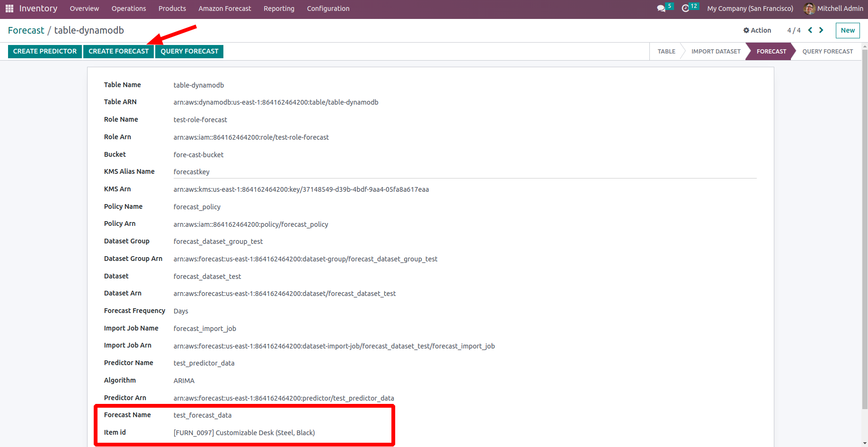Open the Reporting menu

click(x=279, y=9)
